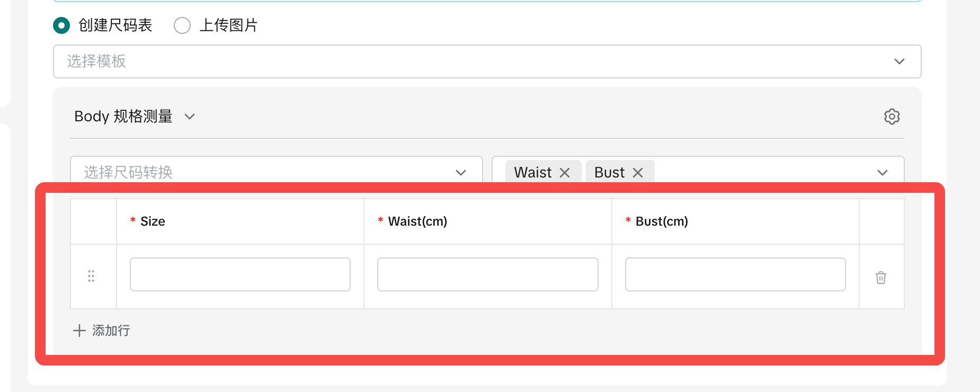980x392 pixels.
Task: Click the Body 规格测量 title
Action: (123, 117)
